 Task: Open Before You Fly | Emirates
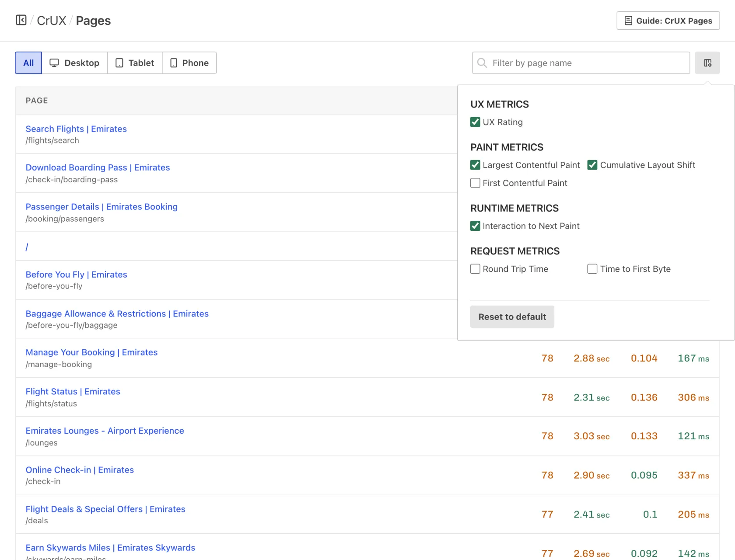tap(76, 275)
